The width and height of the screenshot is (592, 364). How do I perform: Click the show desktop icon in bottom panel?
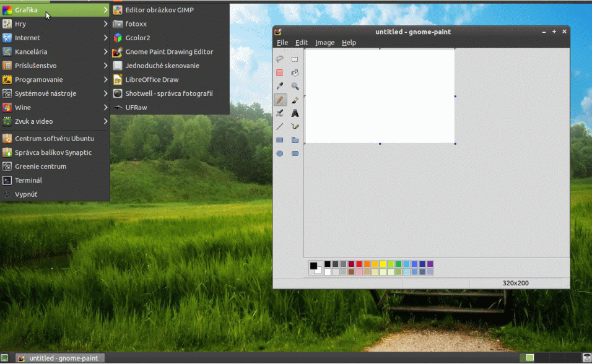(x=4, y=358)
